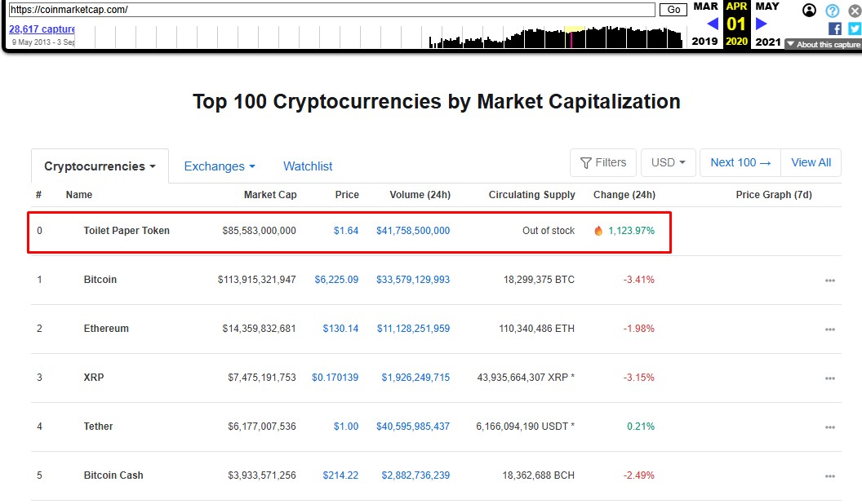Click the Price Graph (7d) header
The image size is (862, 504).
[x=774, y=194]
